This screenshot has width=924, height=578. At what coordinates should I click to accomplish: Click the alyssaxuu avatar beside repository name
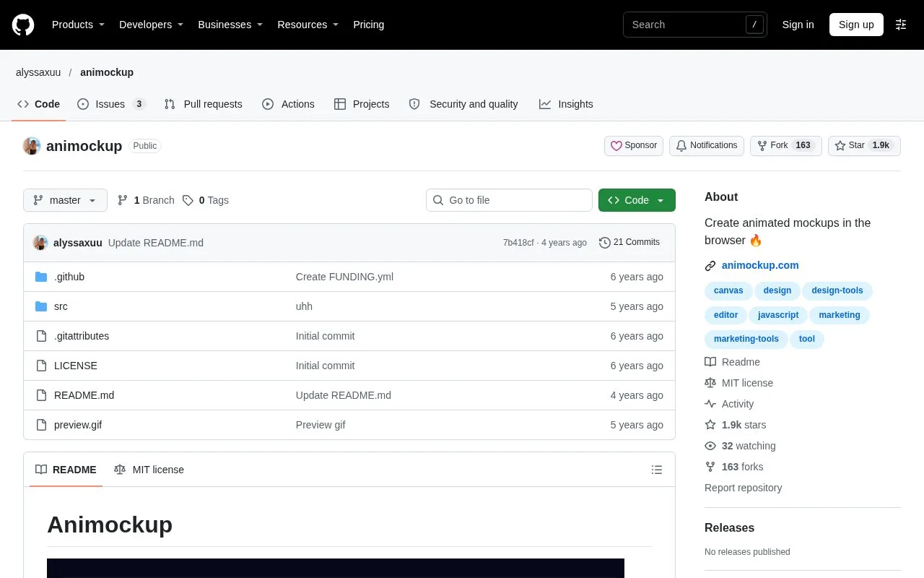pyautogui.click(x=32, y=146)
